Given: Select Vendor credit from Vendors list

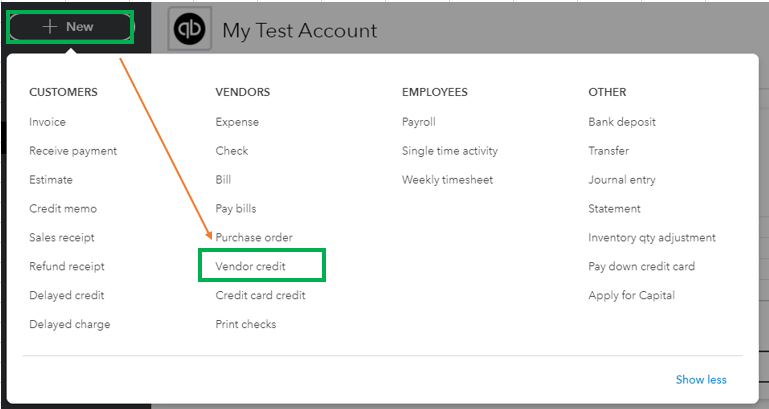Looking at the screenshot, I should coord(250,266).
